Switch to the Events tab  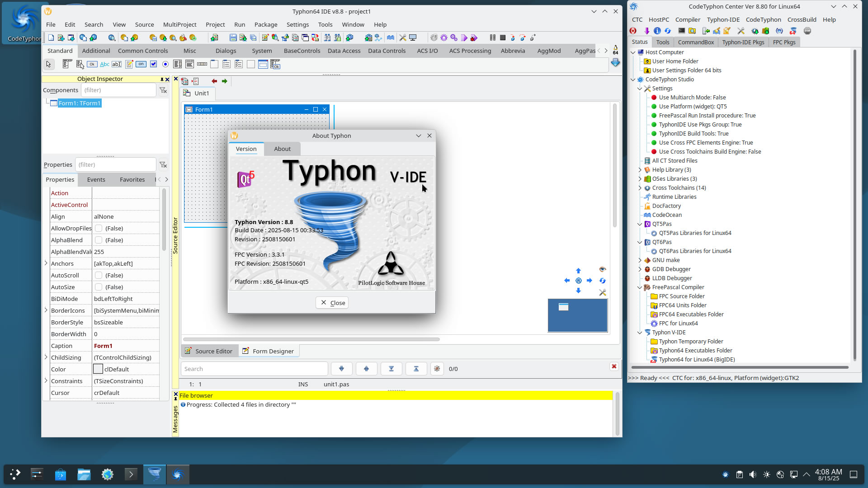tap(96, 179)
